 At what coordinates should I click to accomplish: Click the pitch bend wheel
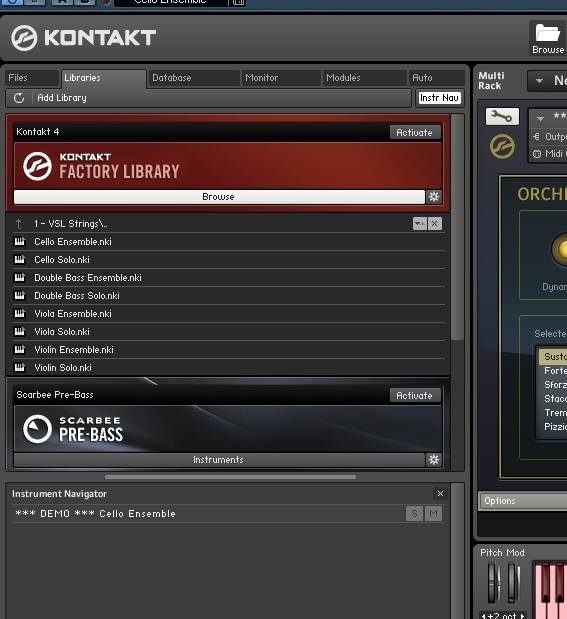pyautogui.click(x=493, y=583)
